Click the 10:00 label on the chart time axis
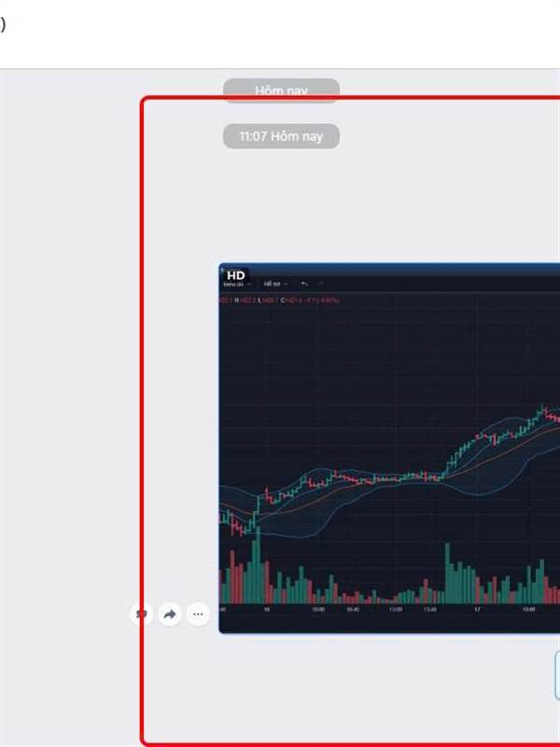Image resolution: width=560 pixels, height=747 pixels. (x=318, y=610)
